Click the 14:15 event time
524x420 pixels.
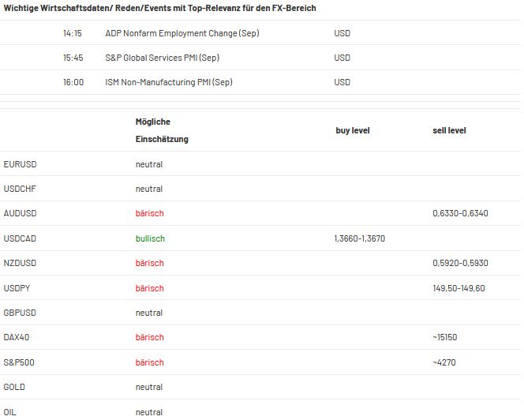(73, 33)
